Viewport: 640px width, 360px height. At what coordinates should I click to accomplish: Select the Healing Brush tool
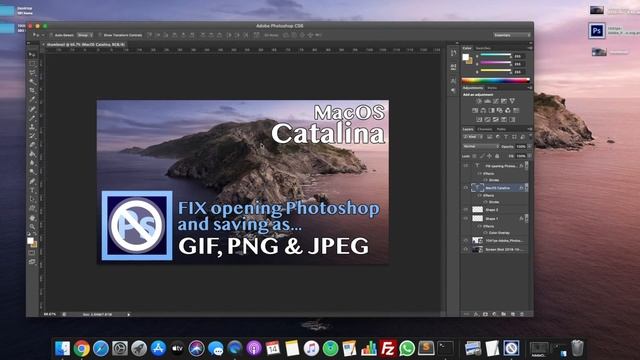tap(32, 109)
